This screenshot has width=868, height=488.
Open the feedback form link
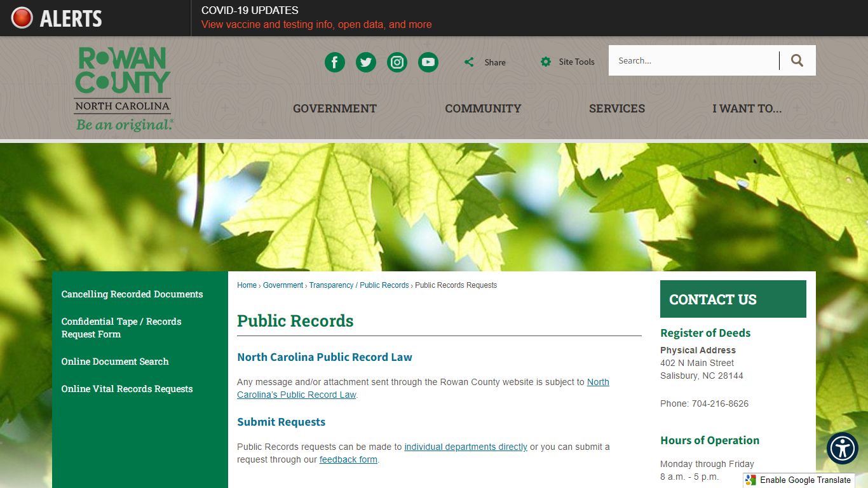pos(348,459)
